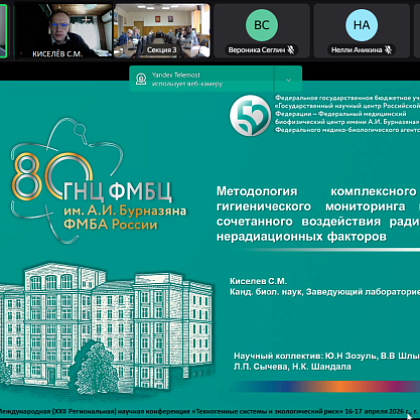Click muted microphone icon beside Вероника Сеглин
The image size is (420, 420).
click(291, 50)
